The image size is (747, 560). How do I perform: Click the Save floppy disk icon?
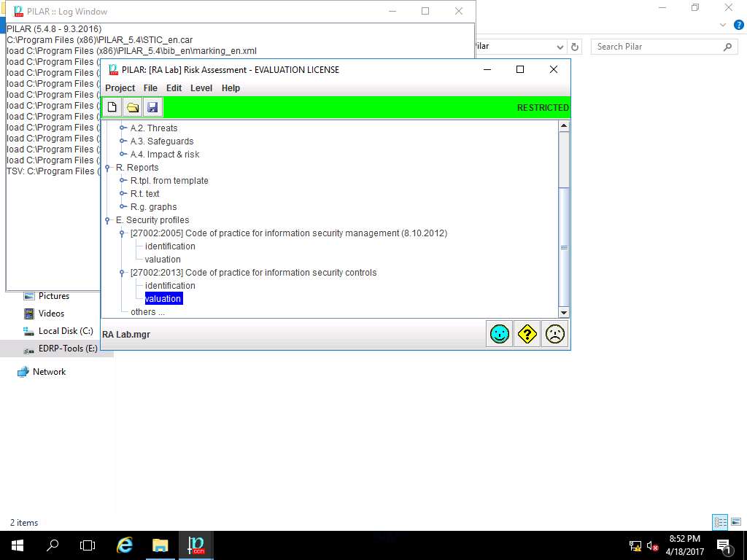point(152,107)
